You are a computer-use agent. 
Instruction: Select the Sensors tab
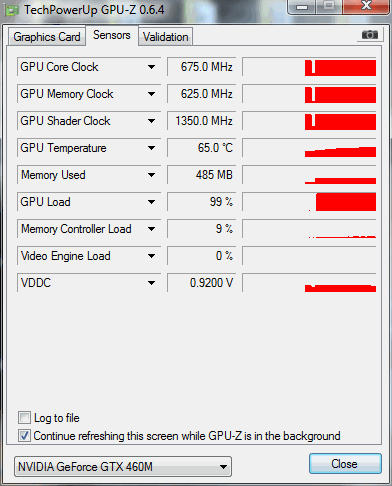pyautogui.click(x=112, y=35)
